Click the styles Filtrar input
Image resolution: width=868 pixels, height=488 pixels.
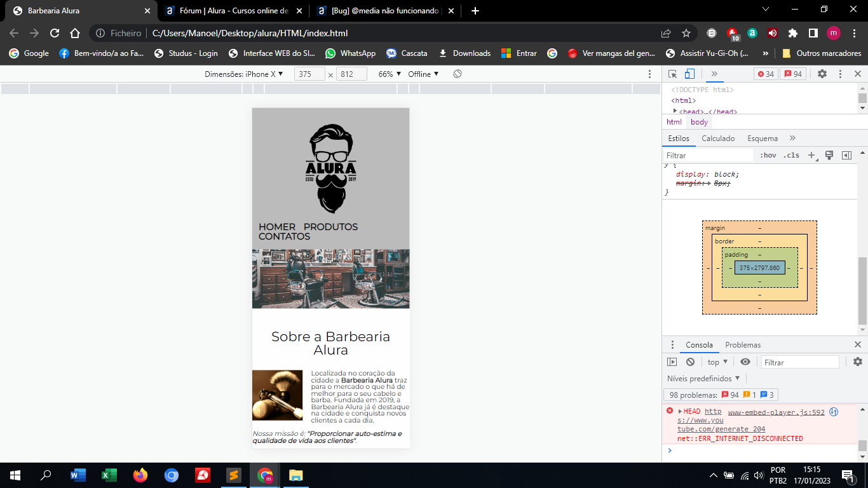coord(708,156)
